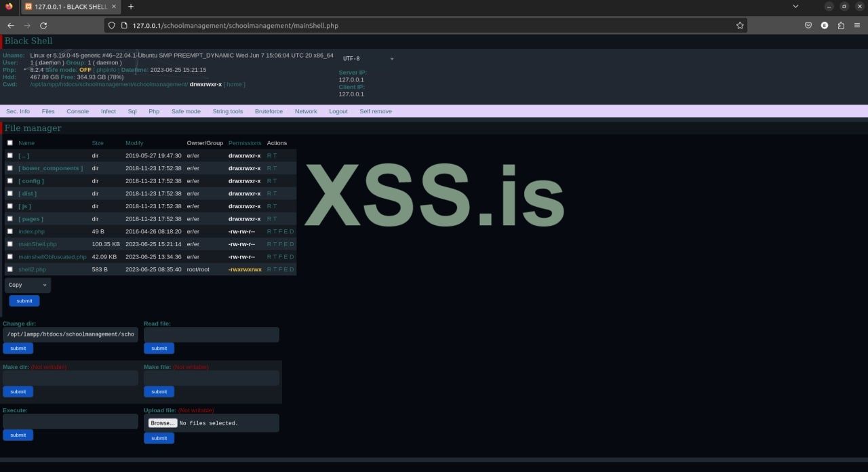This screenshot has height=472, width=868.
Task: Click the shield tracking protection icon
Action: click(x=113, y=25)
